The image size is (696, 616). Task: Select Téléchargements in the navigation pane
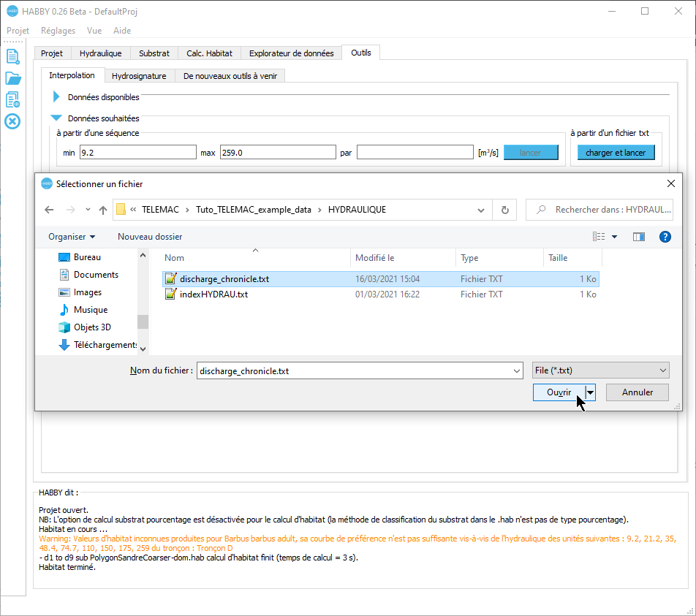point(105,345)
